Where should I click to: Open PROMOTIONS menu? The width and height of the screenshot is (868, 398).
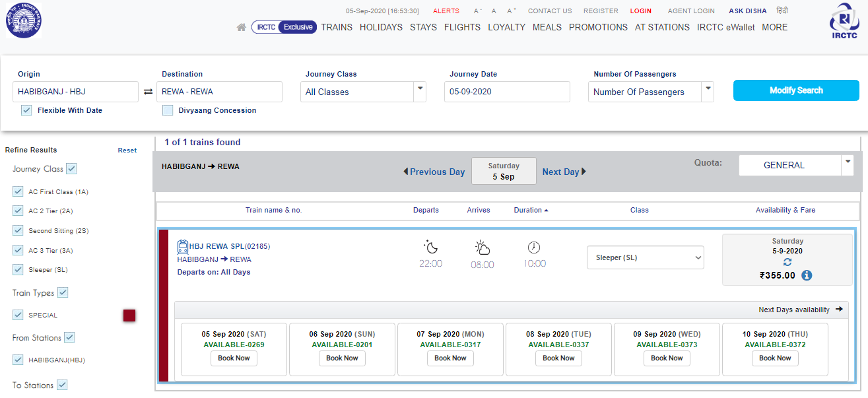point(598,27)
